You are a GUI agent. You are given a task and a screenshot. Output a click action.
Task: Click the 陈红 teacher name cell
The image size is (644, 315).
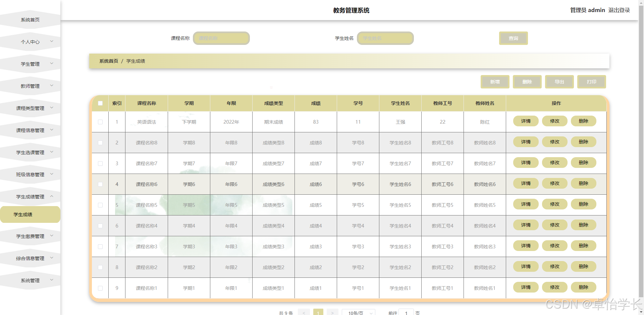point(485,122)
